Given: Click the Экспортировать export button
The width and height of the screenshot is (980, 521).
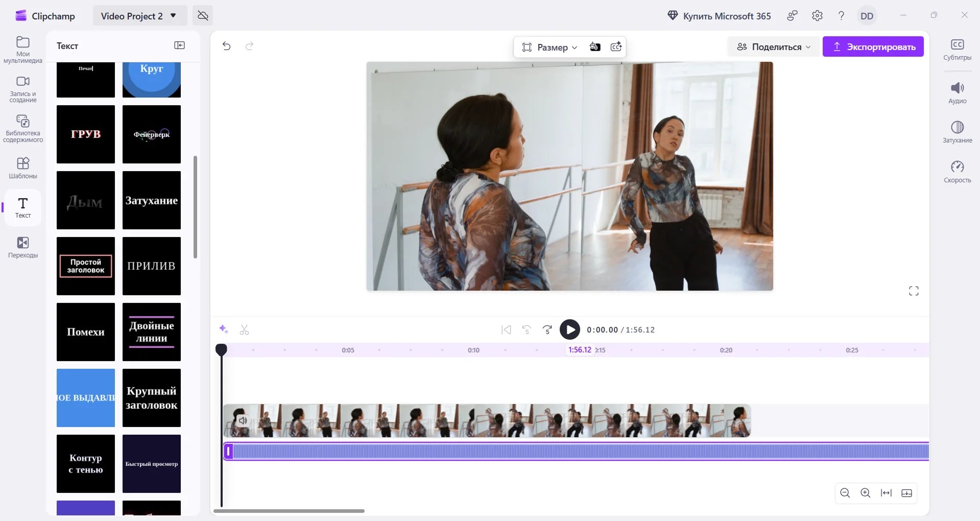Looking at the screenshot, I should click(x=873, y=46).
